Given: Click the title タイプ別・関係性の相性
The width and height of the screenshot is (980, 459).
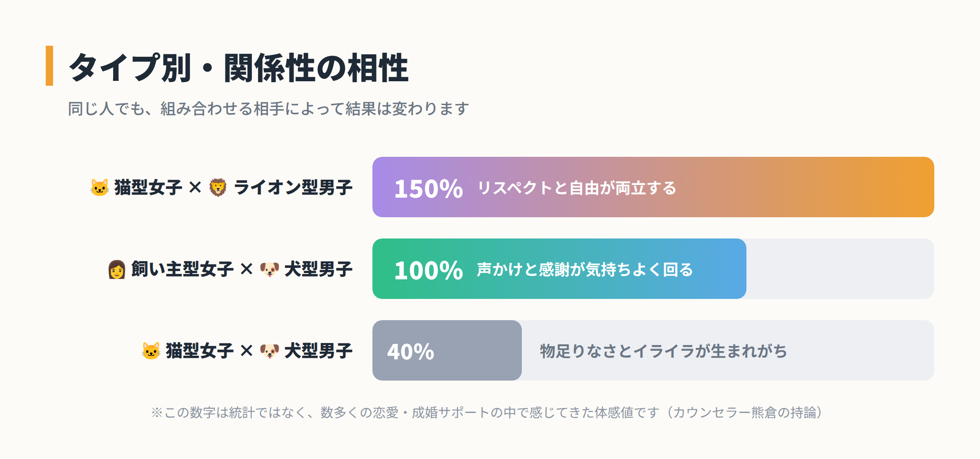Looking at the screenshot, I should tap(239, 67).
